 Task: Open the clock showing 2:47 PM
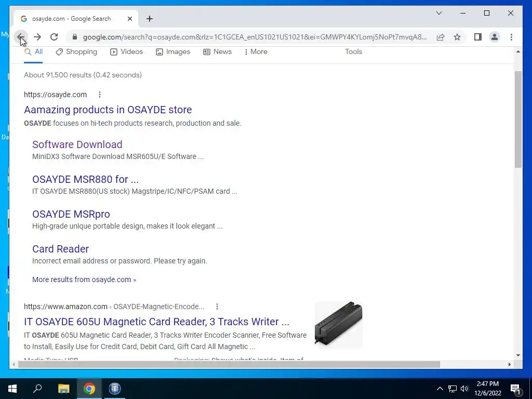click(x=487, y=389)
